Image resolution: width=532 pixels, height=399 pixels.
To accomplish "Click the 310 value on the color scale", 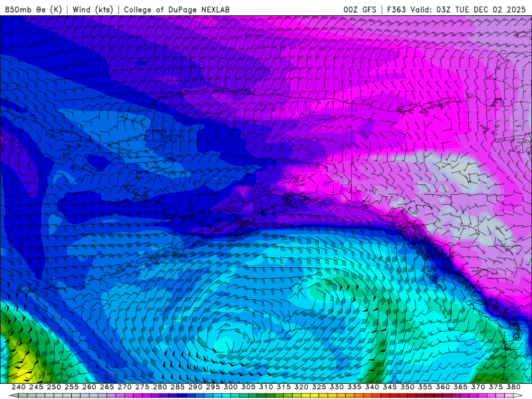I will point(265,387).
